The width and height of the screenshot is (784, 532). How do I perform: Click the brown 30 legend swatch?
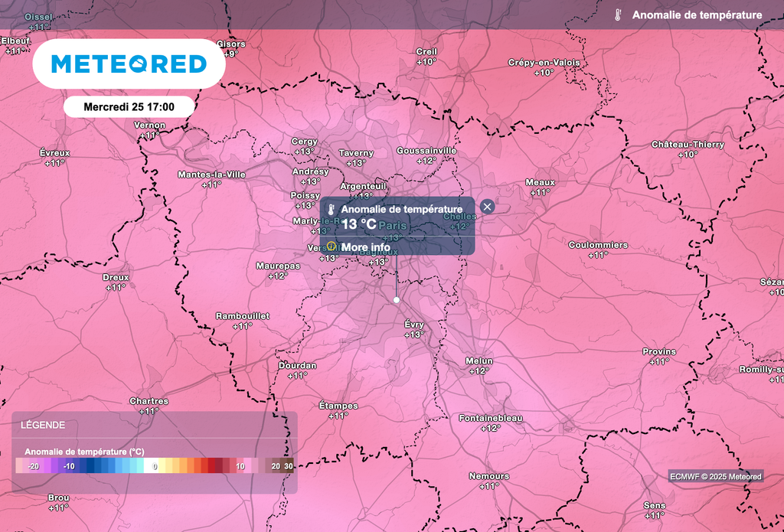click(289, 465)
